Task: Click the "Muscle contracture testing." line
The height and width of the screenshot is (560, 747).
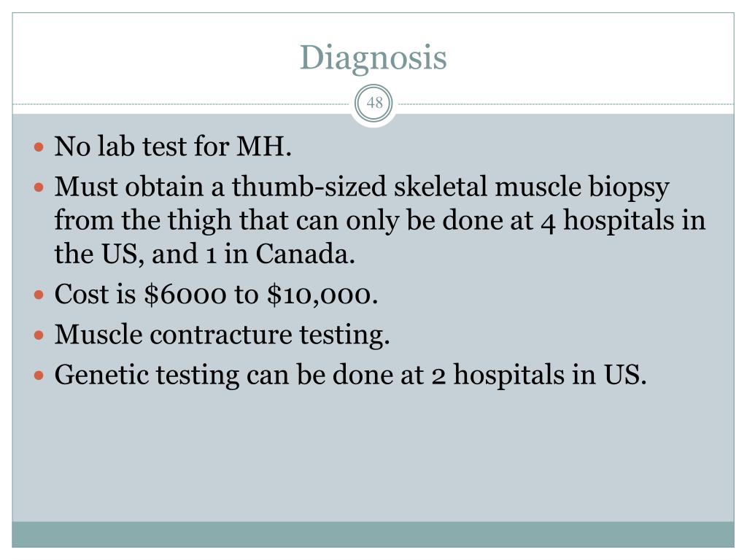Action: (x=222, y=335)
